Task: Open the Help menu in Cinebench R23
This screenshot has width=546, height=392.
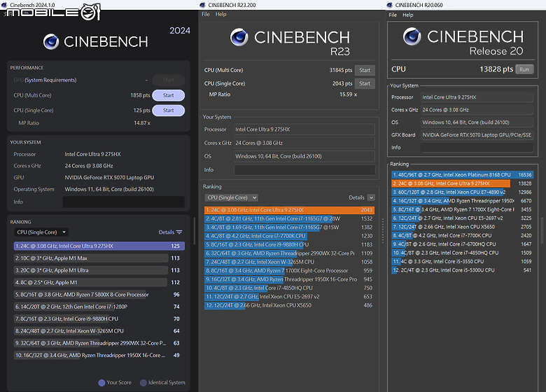Action: tap(220, 14)
